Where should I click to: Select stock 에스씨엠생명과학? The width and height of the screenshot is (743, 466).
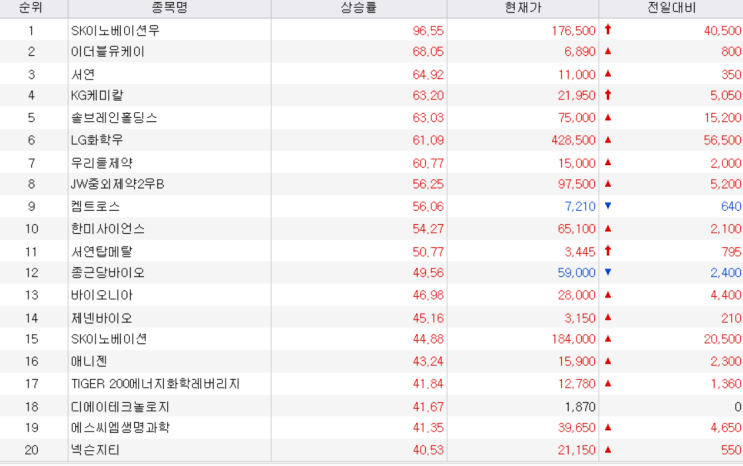click(x=120, y=428)
